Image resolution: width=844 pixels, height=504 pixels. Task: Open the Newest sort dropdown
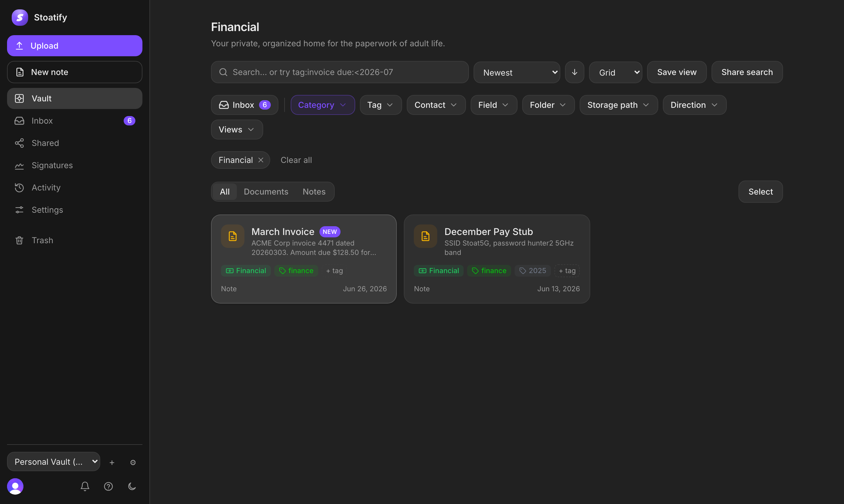point(517,72)
